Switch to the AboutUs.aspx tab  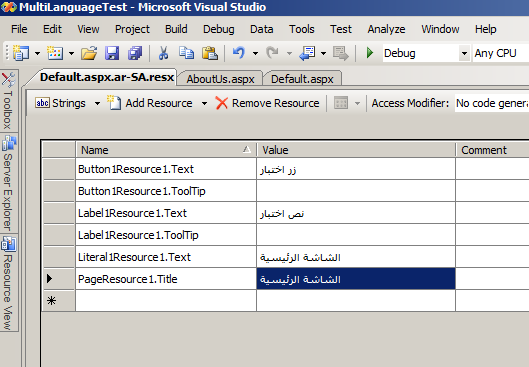pyautogui.click(x=220, y=79)
